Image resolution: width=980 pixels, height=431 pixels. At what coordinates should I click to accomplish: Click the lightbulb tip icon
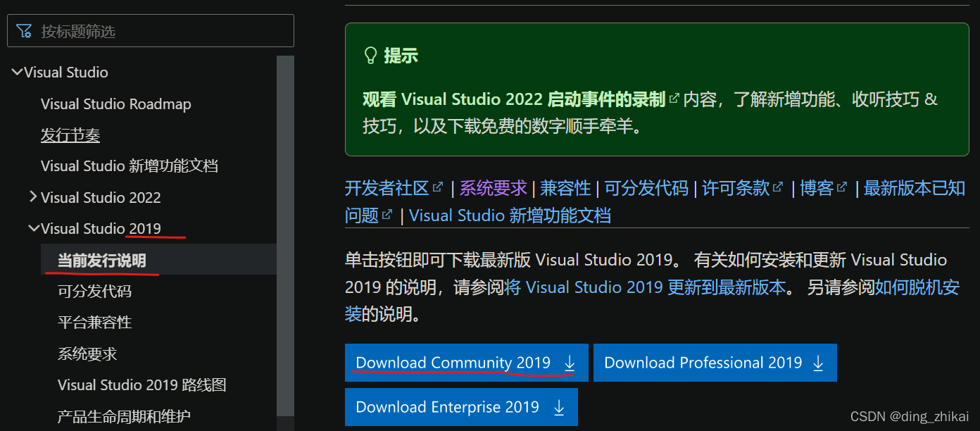[370, 56]
